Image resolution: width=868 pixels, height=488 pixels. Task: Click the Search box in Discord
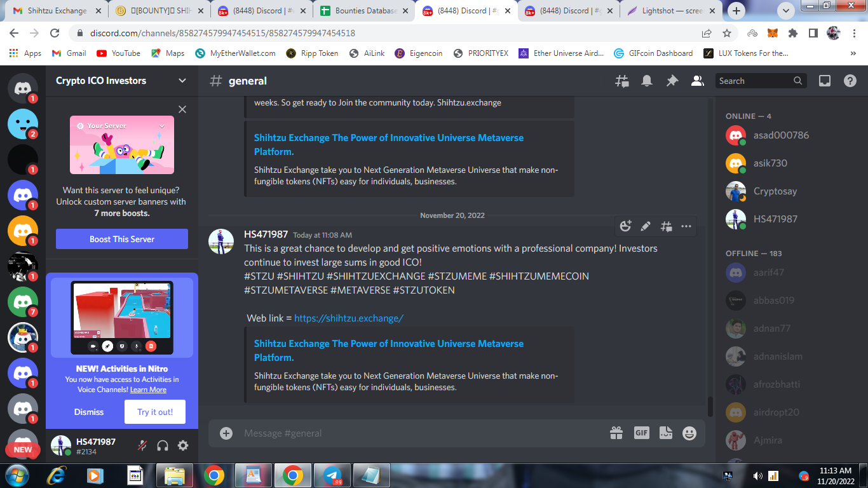tap(761, 81)
